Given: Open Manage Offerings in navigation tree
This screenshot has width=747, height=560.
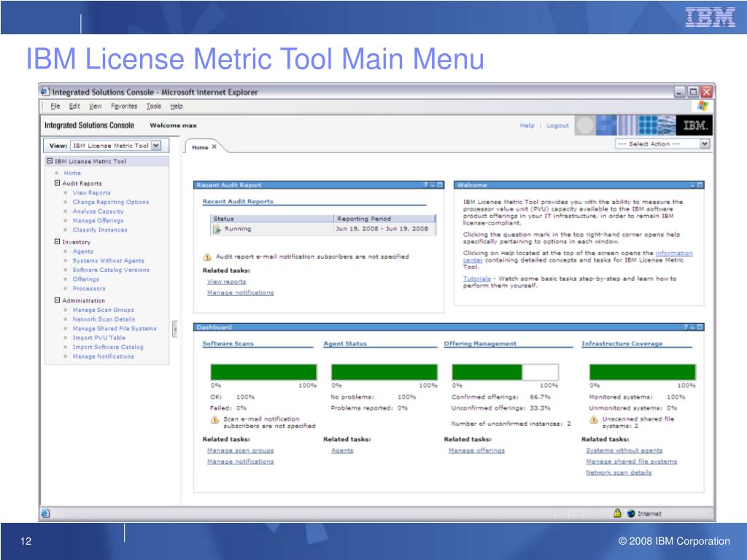Looking at the screenshot, I should [x=98, y=220].
